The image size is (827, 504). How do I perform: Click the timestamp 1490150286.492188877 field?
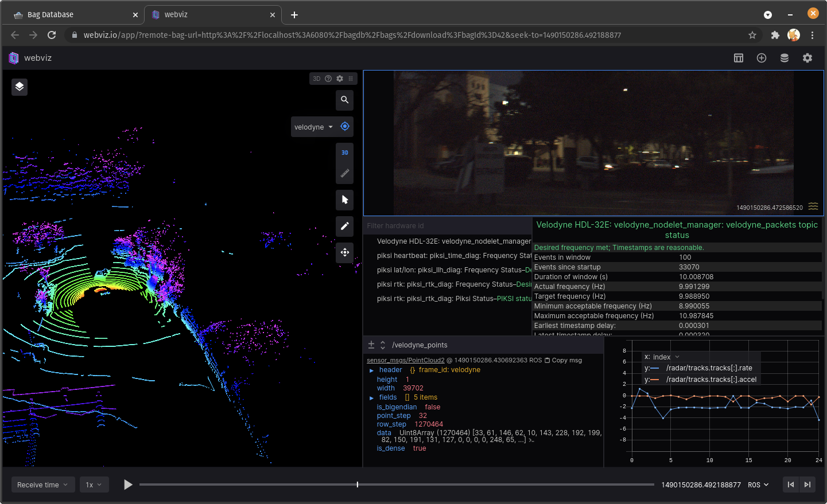701,485
